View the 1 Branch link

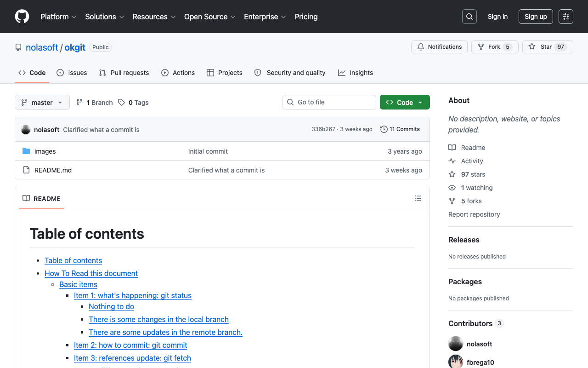click(95, 103)
